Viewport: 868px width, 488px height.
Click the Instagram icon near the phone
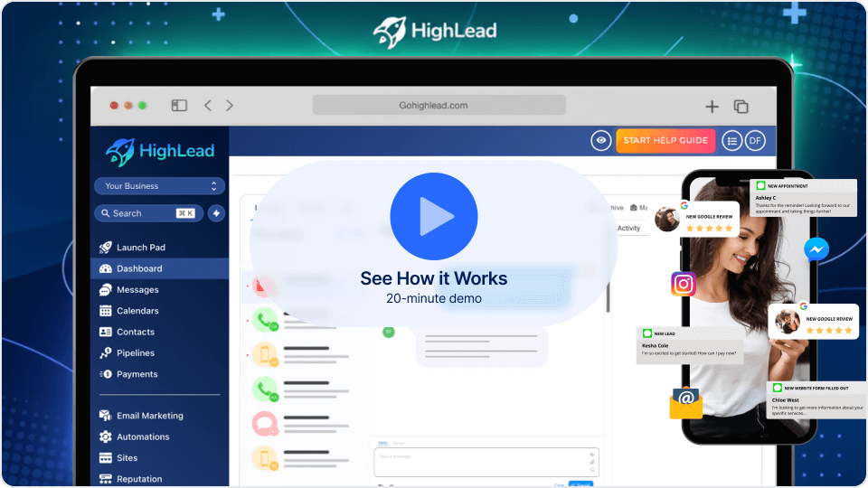coord(684,284)
